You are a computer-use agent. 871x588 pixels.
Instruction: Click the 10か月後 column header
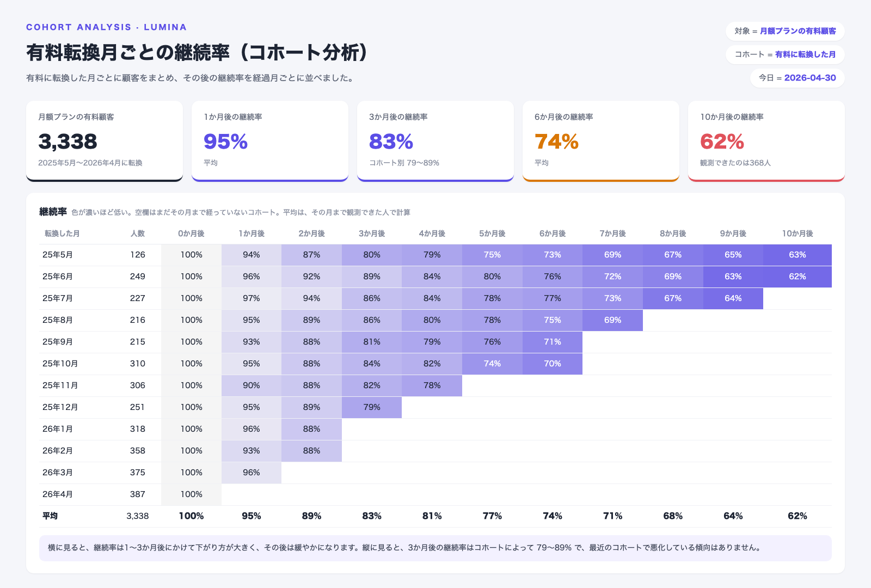pyautogui.click(x=798, y=234)
